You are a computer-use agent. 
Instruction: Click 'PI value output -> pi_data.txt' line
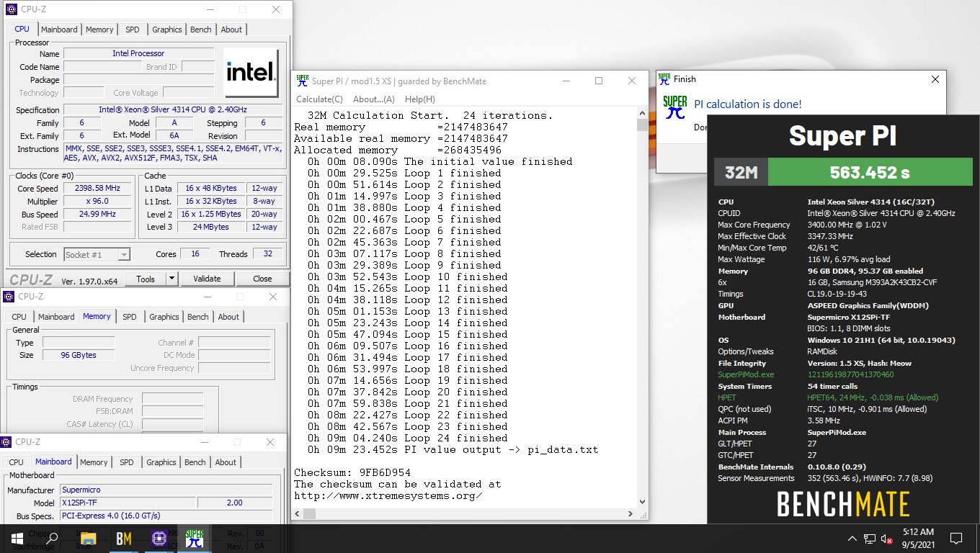point(453,449)
